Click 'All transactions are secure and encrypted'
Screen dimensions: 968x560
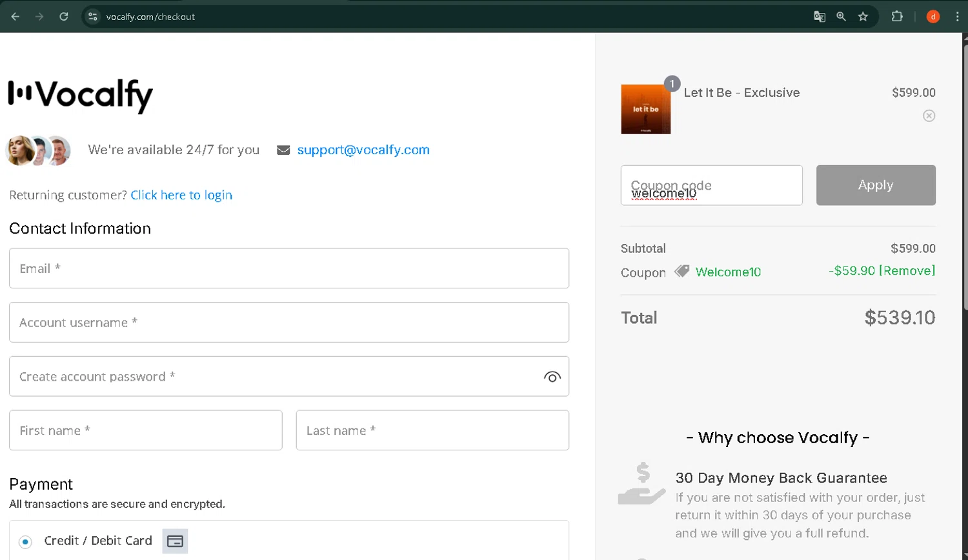click(117, 504)
